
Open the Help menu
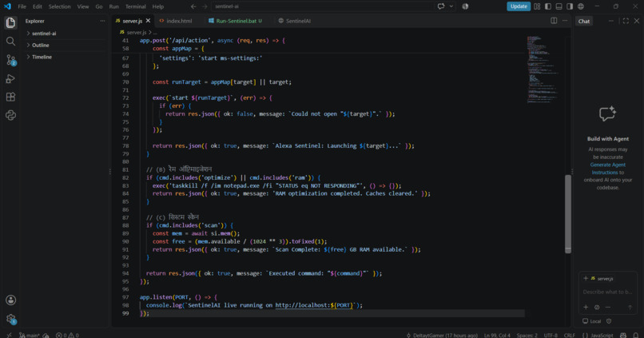click(157, 6)
